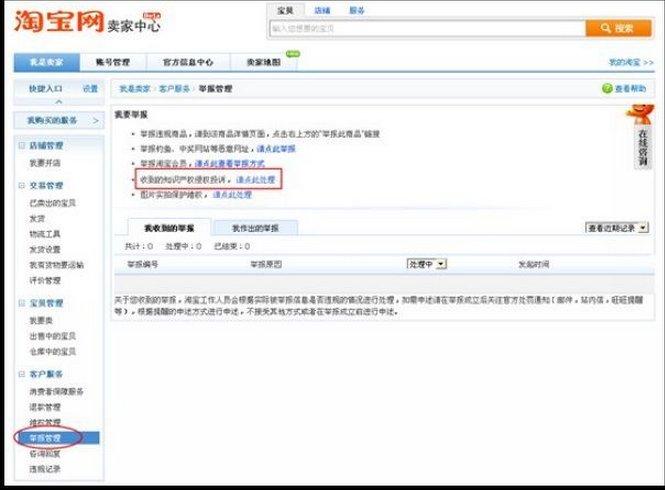Image resolution: width=665 pixels, height=490 pixels.
Task: Open 已卖出的宝贝 in sidebar
Action: (53, 203)
